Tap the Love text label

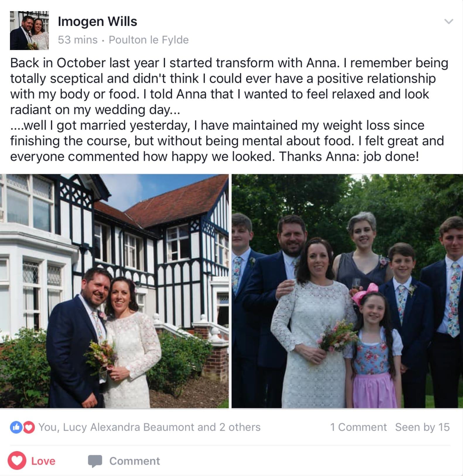[x=43, y=461]
